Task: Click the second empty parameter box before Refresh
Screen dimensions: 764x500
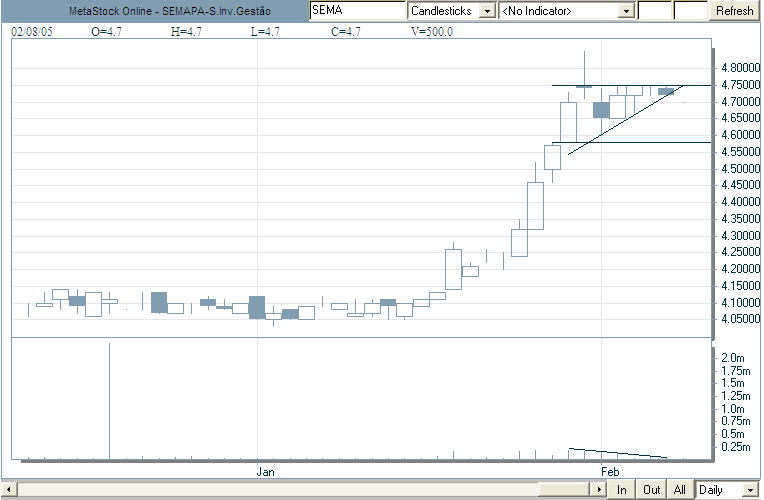Action: click(x=690, y=10)
